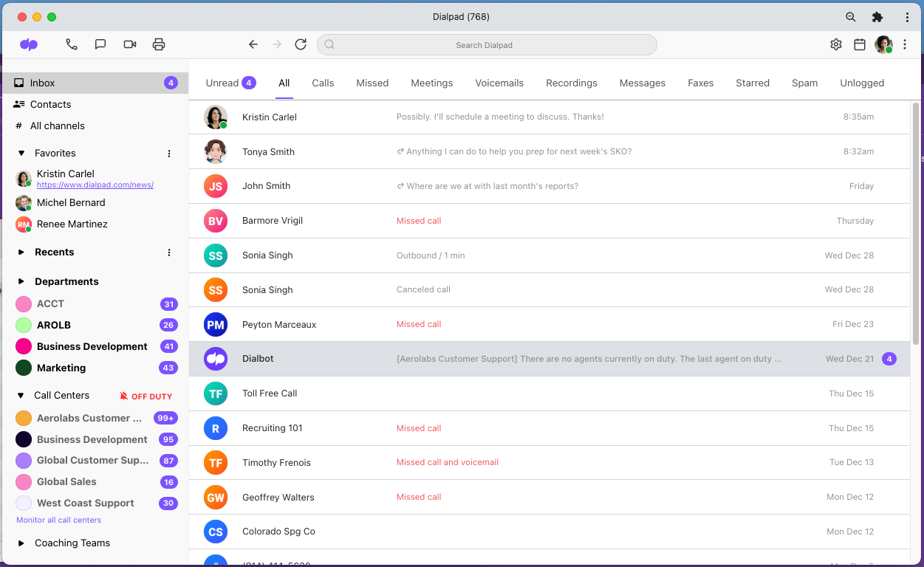Open the chat messages icon in the toolbar
The width and height of the screenshot is (924, 567).
(100, 44)
